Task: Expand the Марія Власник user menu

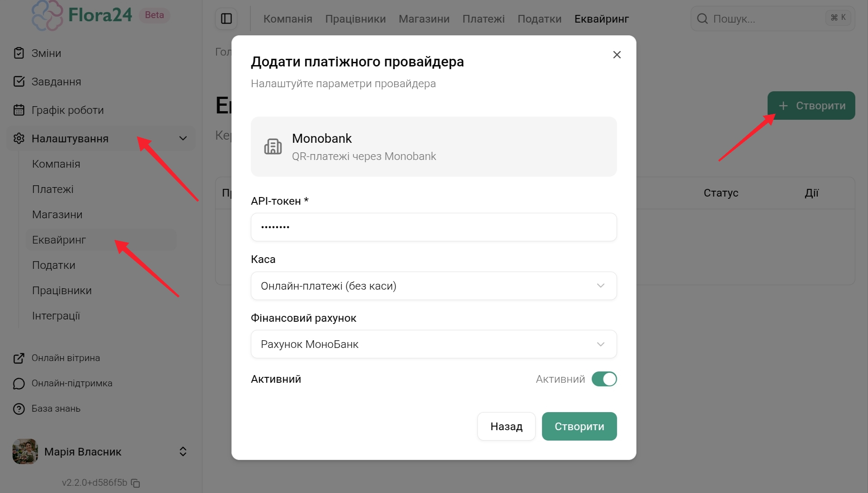Action: point(183,451)
